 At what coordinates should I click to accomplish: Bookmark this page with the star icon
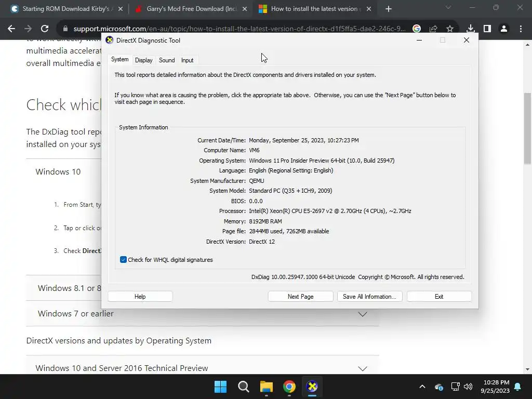[450, 29]
